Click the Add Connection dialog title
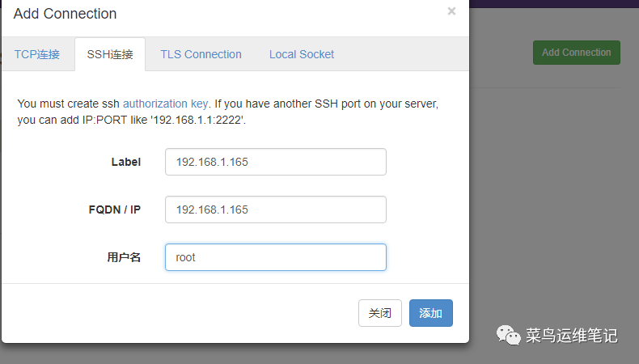639x364 pixels. [x=66, y=14]
